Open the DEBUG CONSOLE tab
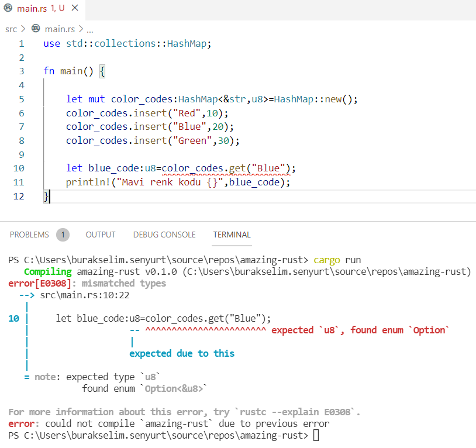Viewport: 476px width, 448px height. coord(164,235)
